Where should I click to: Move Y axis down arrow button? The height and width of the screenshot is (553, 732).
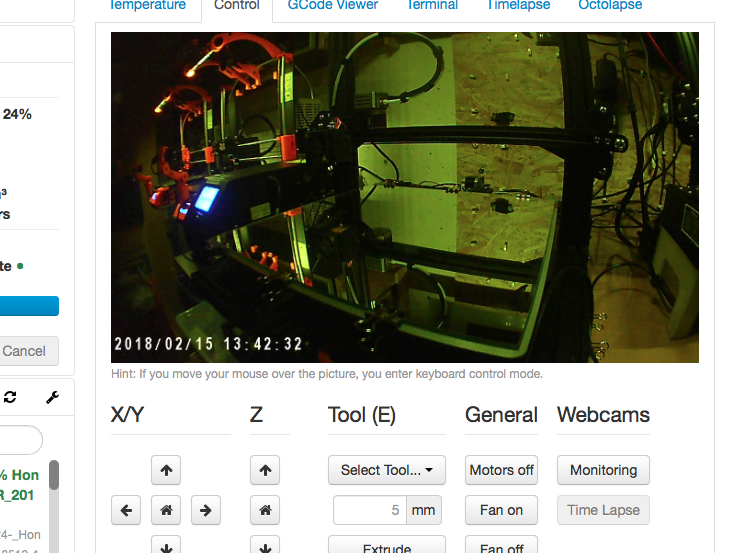point(166,545)
